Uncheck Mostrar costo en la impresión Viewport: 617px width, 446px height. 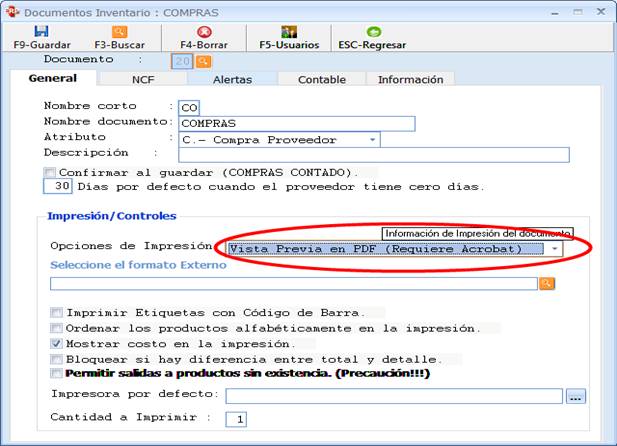click(56, 343)
